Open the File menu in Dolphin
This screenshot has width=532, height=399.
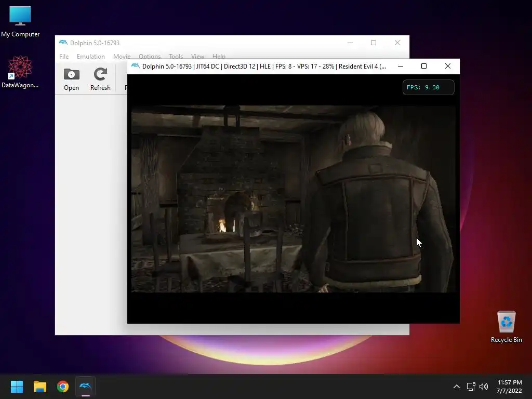pyautogui.click(x=64, y=56)
